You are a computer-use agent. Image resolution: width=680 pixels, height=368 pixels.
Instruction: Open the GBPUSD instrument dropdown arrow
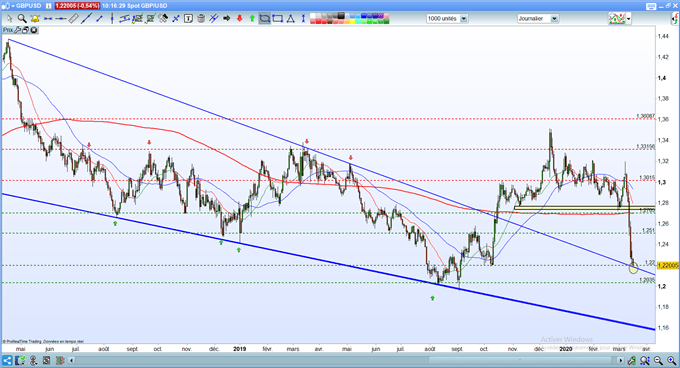coord(13,6)
